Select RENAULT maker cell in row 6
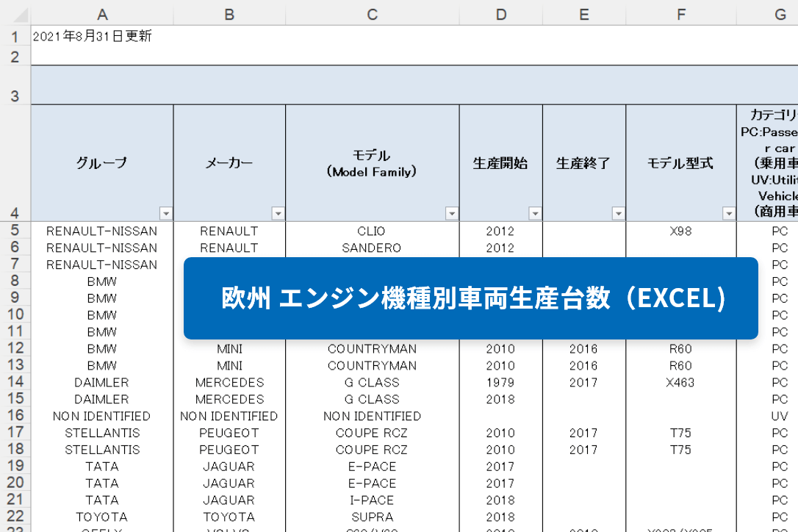The width and height of the screenshot is (798, 532). (x=229, y=248)
